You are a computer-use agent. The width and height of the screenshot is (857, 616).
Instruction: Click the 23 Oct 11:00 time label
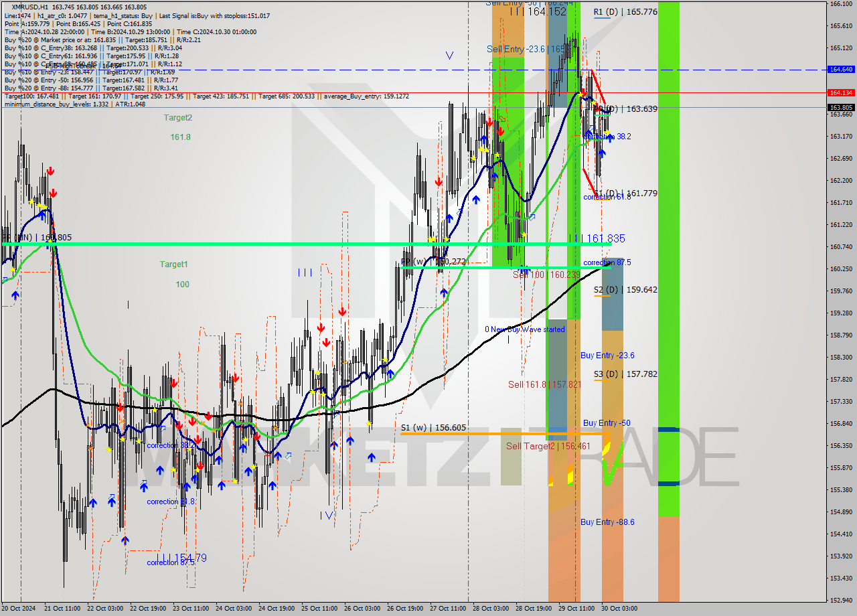(x=191, y=609)
